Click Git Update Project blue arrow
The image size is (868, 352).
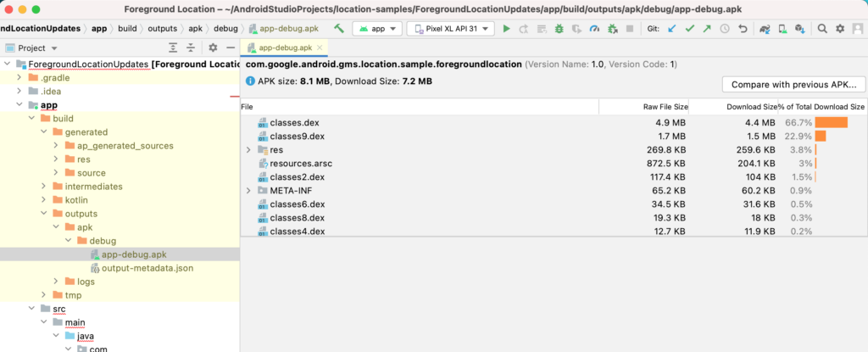[672, 29]
